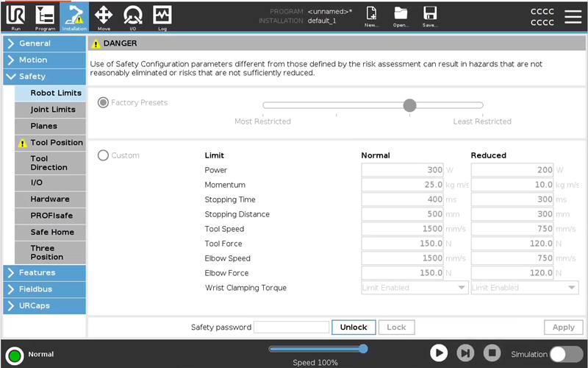Open the I/O tab icon in header

click(133, 15)
